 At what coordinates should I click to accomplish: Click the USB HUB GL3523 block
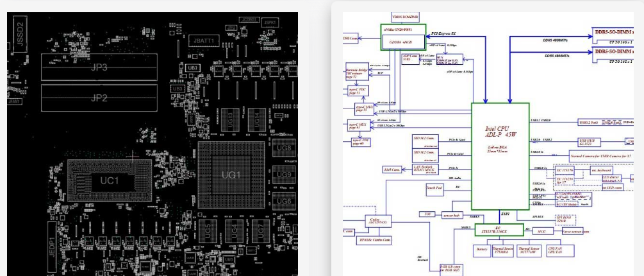coord(589,141)
